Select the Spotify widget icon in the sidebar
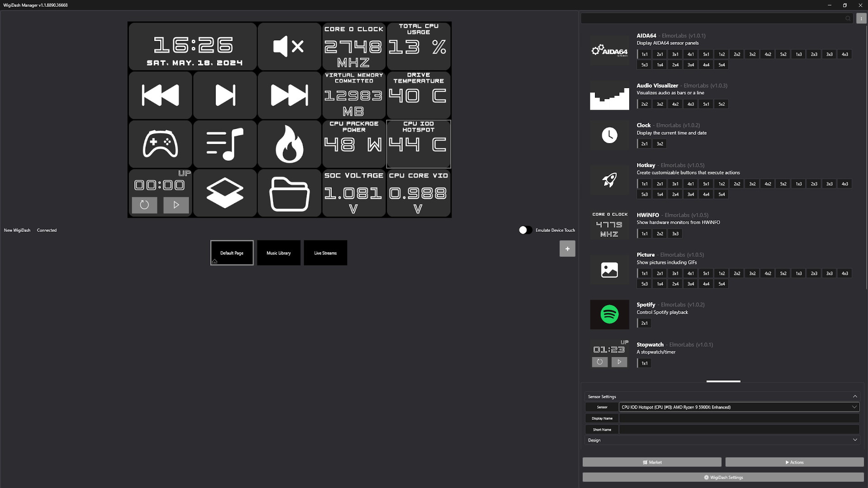Image resolution: width=868 pixels, height=488 pixels. [609, 314]
